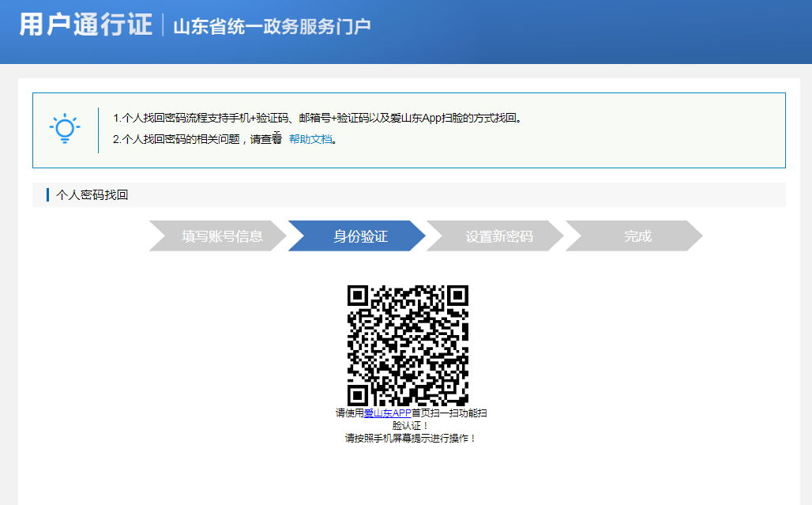Click the 用户通行证 header title
The width and height of the screenshot is (812, 505).
click(85, 24)
